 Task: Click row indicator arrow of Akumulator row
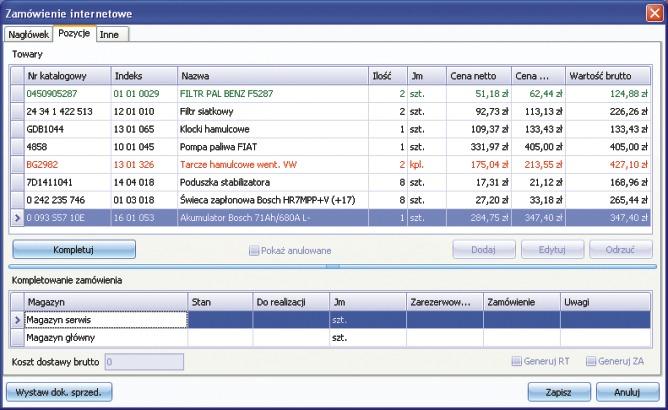coord(17,218)
